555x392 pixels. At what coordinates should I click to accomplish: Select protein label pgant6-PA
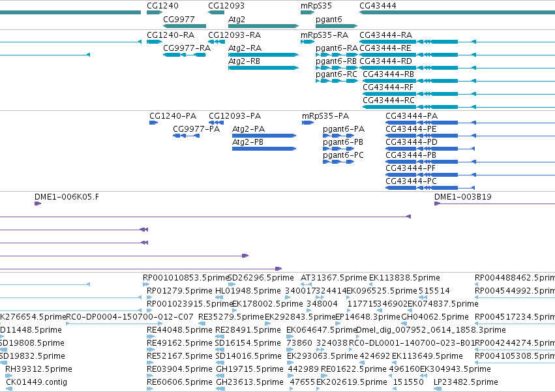(x=344, y=129)
